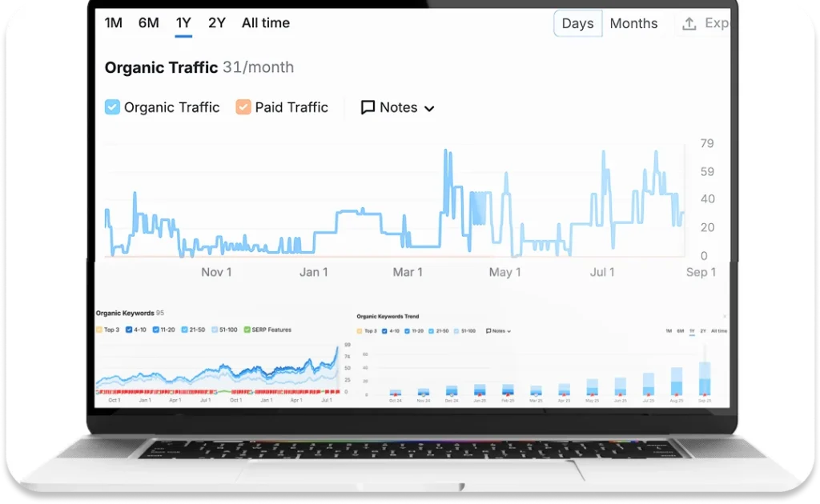
Task: Enable Top 3 checkbox in Organic Keywords
Action: pyautogui.click(x=99, y=330)
